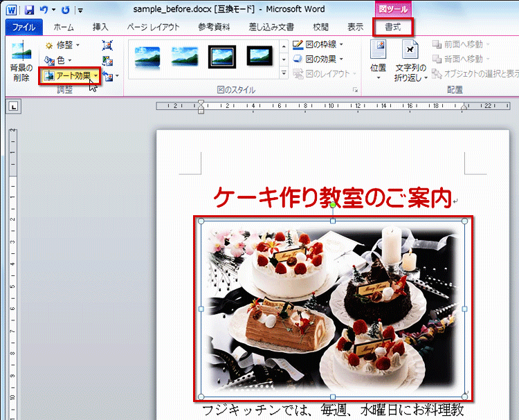
Task: Open the ファイル tab
Action: 24,27
